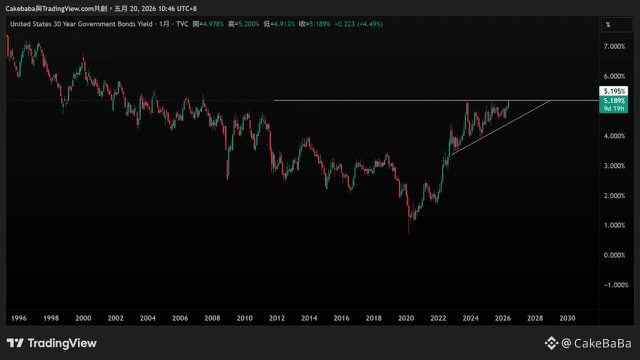Click the 1.000% axis label

coord(614,225)
